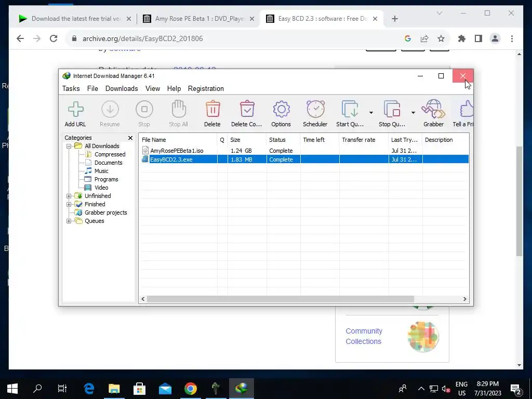Open Chrome three-dot menu
Screen dimensions: 532x399
tap(512, 38)
